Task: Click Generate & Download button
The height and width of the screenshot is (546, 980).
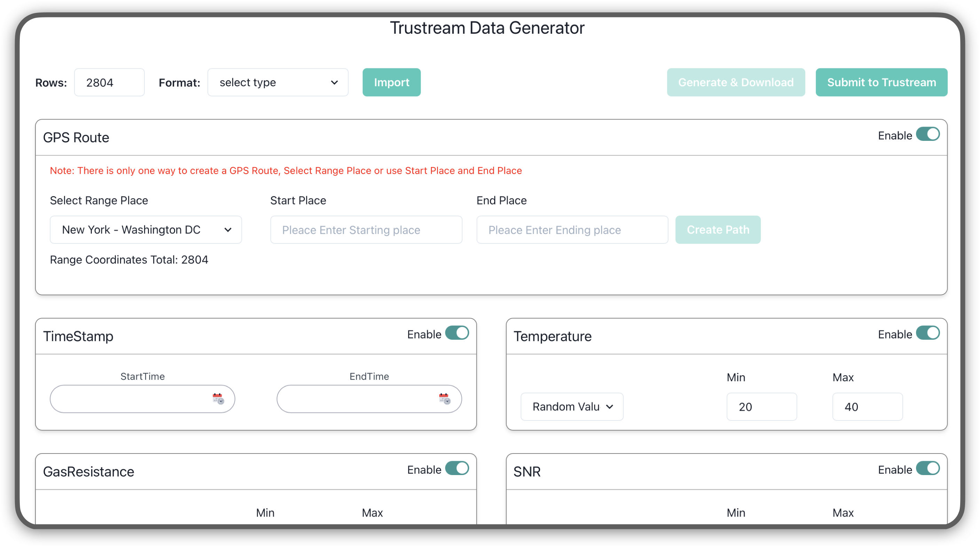Action: [x=736, y=82]
